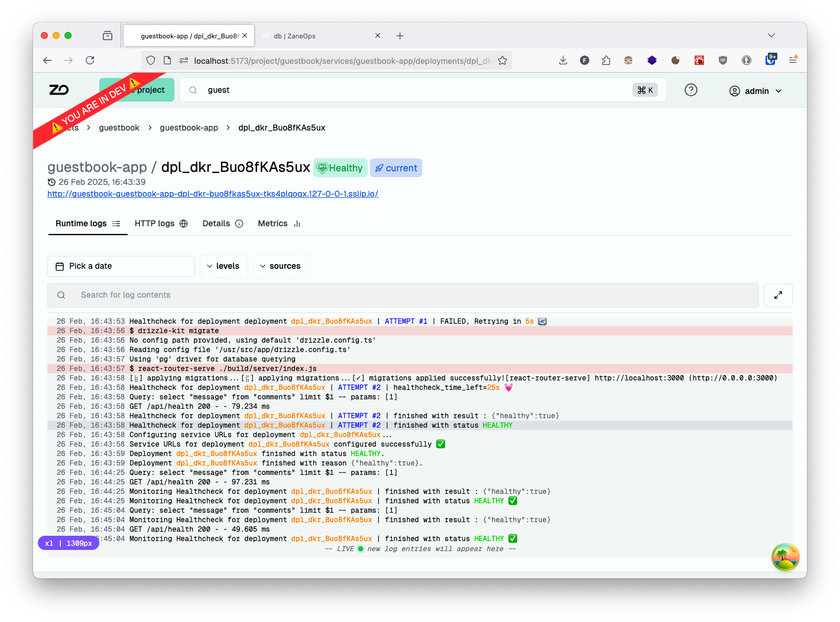Click the TanStack devtools palm tree icon
Image resolution: width=840 pixels, height=622 pixels.
785,557
